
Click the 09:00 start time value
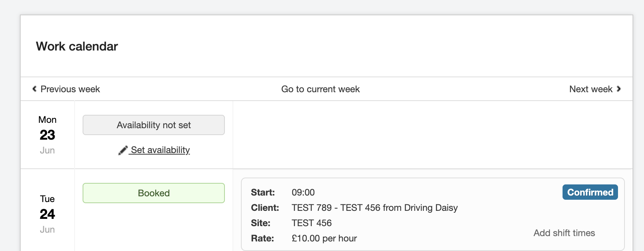tap(303, 192)
